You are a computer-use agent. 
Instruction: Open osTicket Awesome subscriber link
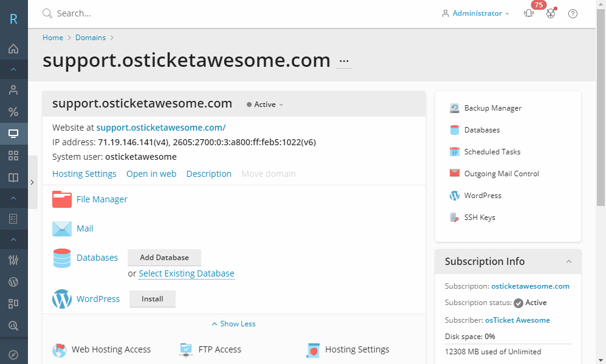point(517,320)
